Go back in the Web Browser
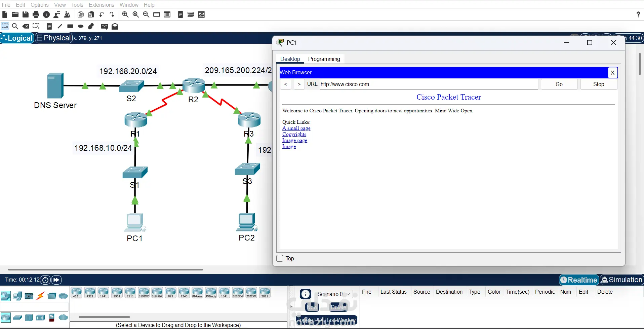This screenshot has width=644, height=329. click(286, 84)
